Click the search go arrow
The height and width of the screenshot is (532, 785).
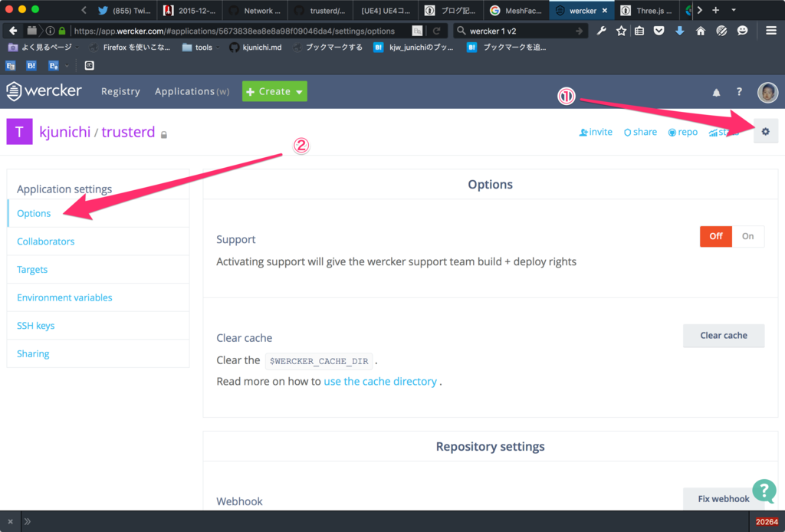[579, 31]
